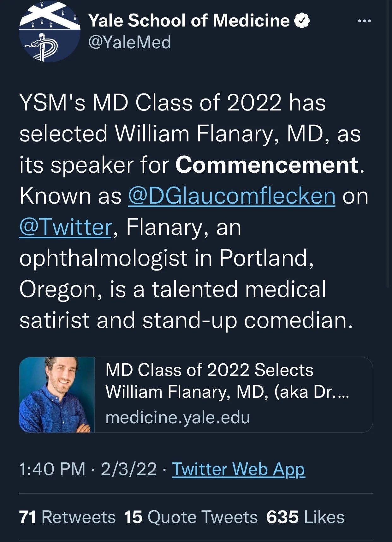
Task: Open MD Class of 2022 Selects article card
Action: [x=196, y=395]
